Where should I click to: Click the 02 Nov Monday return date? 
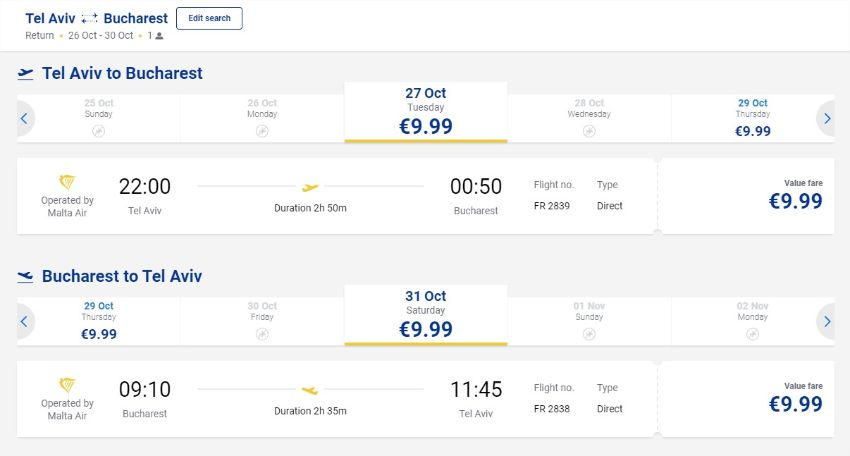point(752,321)
